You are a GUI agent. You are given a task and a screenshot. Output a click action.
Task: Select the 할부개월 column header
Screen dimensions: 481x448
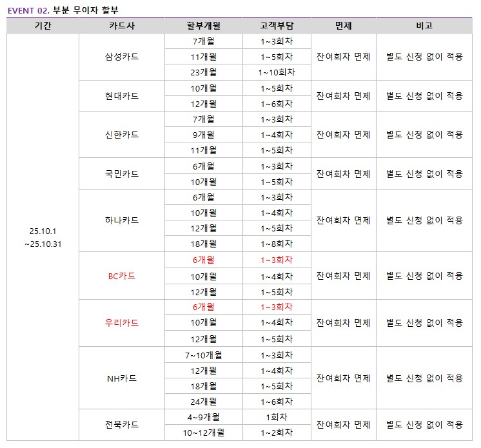click(203, 26)
